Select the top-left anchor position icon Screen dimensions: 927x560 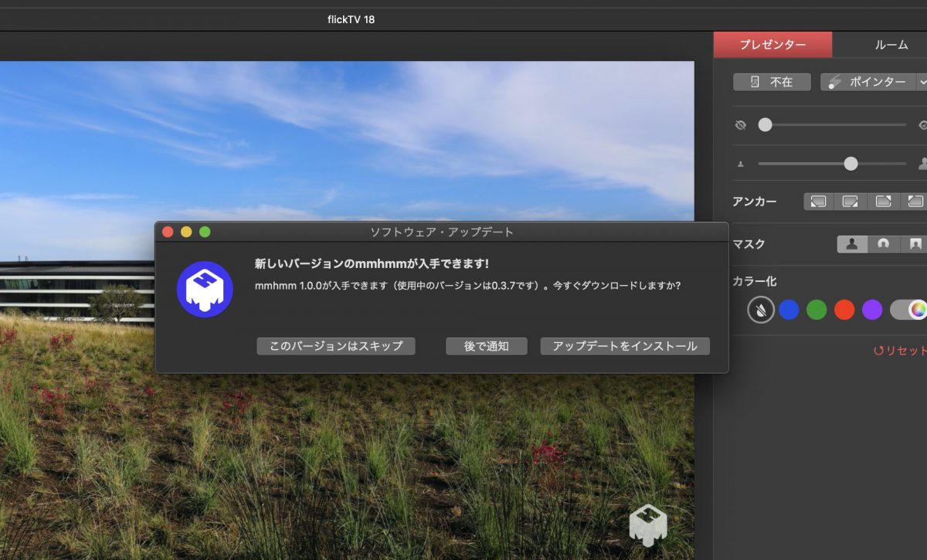pos(915,202)
